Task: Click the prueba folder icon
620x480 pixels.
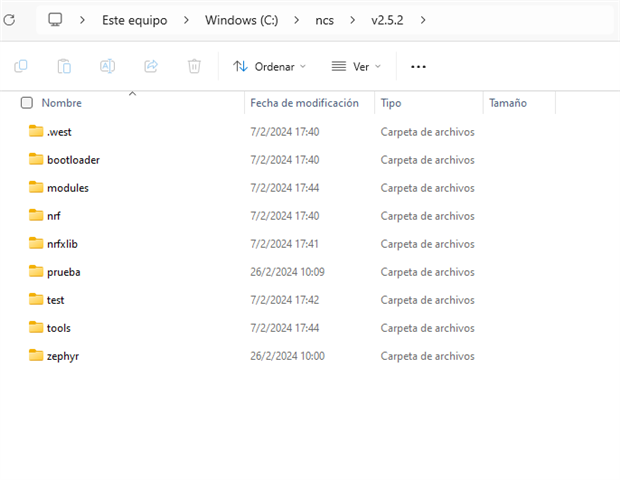Action: point(36,271)
